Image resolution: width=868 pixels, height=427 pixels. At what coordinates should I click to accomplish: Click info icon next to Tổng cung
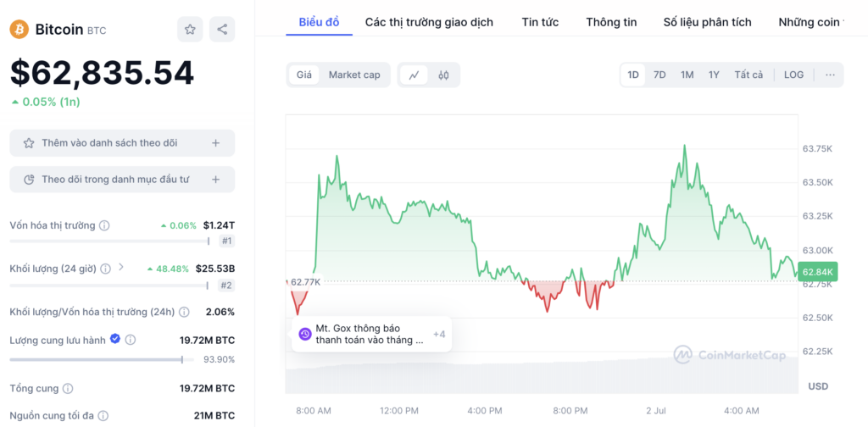(68, 388)
